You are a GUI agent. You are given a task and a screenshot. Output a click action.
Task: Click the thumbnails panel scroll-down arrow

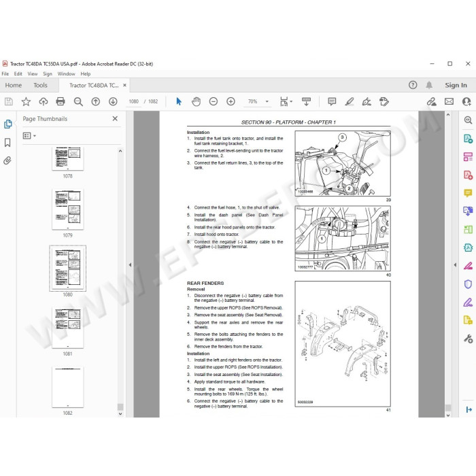tap(120, 413)
